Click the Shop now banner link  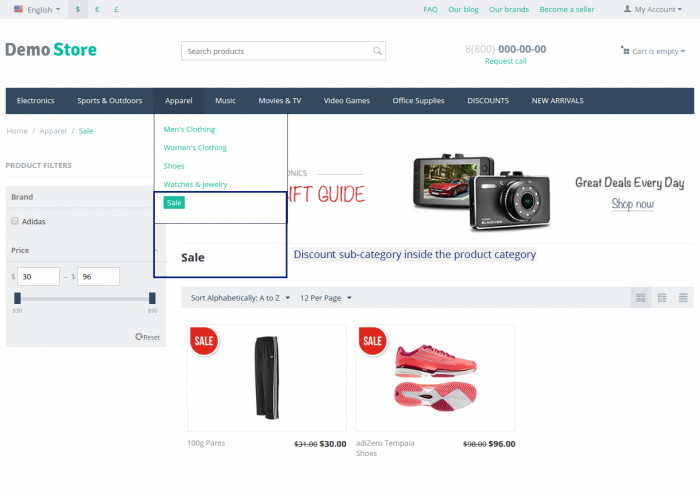pos(633,204)
